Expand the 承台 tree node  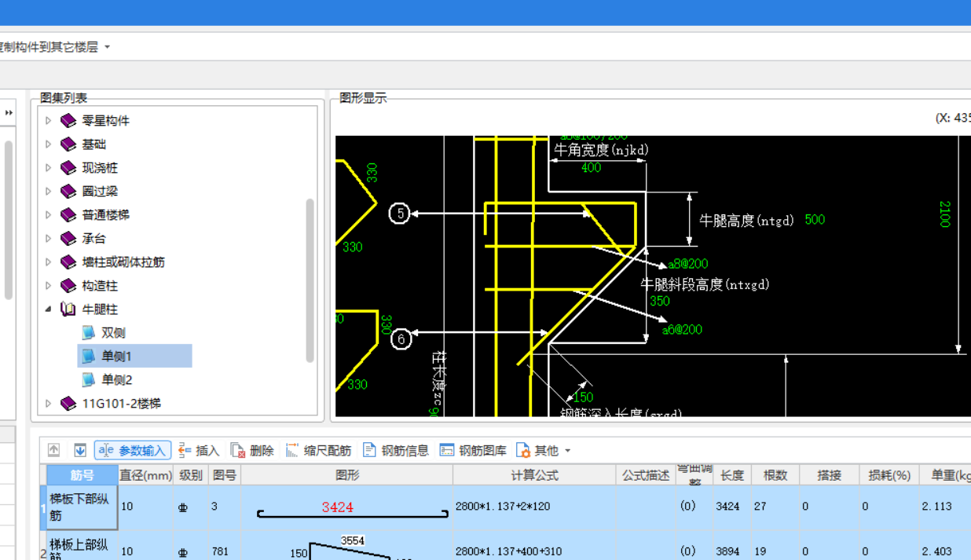click(48, 239)
